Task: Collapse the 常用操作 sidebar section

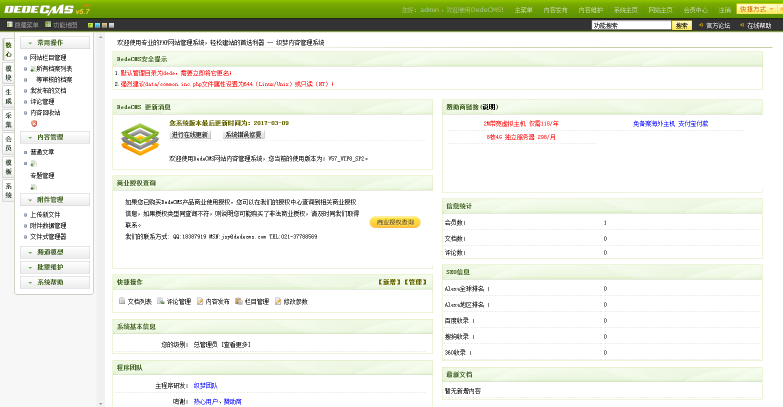Action: tap(55, 43)
